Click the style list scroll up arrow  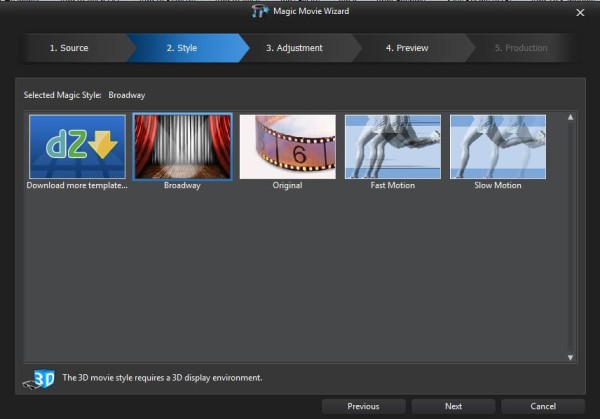point(570,117)
